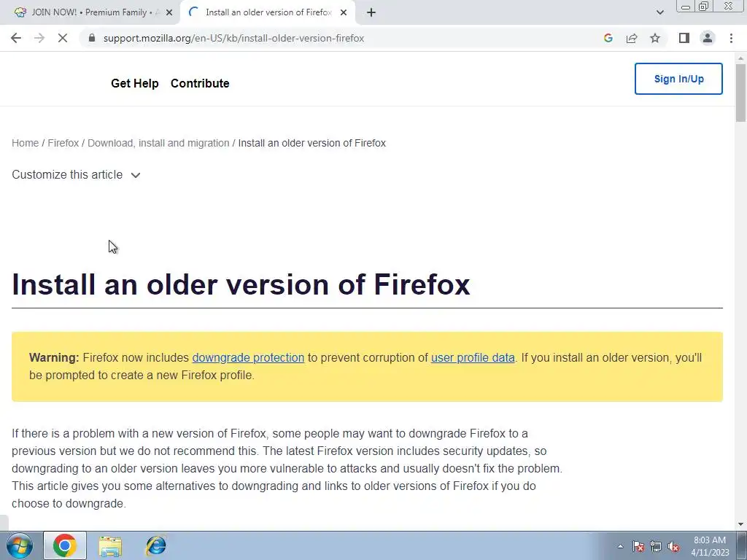Go to Home breadcrumb
This screenshot has width=747, height=560.
pos(26,143)
